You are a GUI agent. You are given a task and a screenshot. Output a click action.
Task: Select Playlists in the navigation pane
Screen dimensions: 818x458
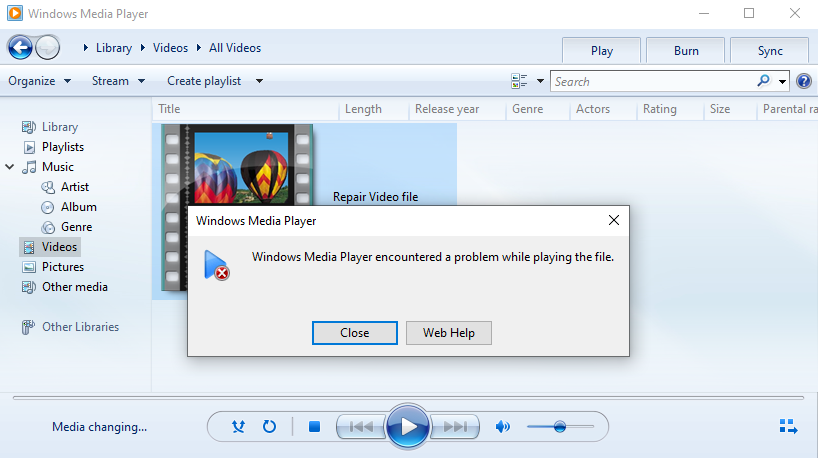point(53,147)
